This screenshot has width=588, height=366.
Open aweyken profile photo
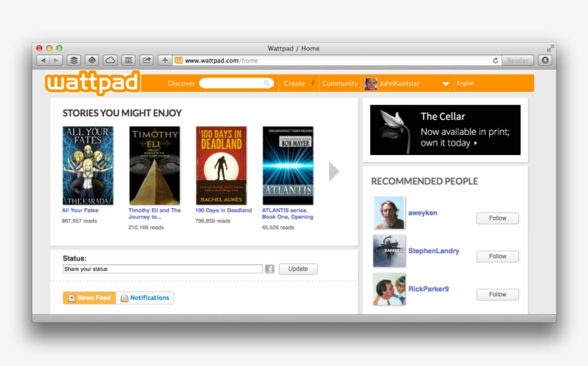[x=389, y=212]
